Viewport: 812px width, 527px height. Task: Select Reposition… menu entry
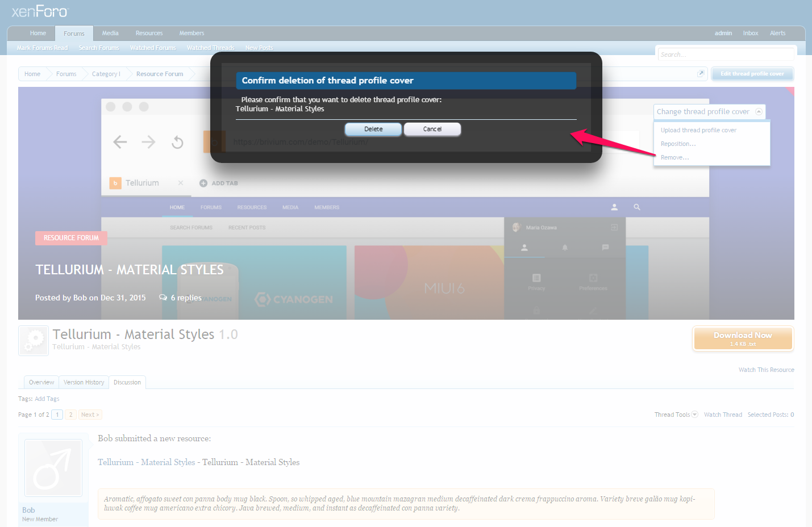pos(678,144)
